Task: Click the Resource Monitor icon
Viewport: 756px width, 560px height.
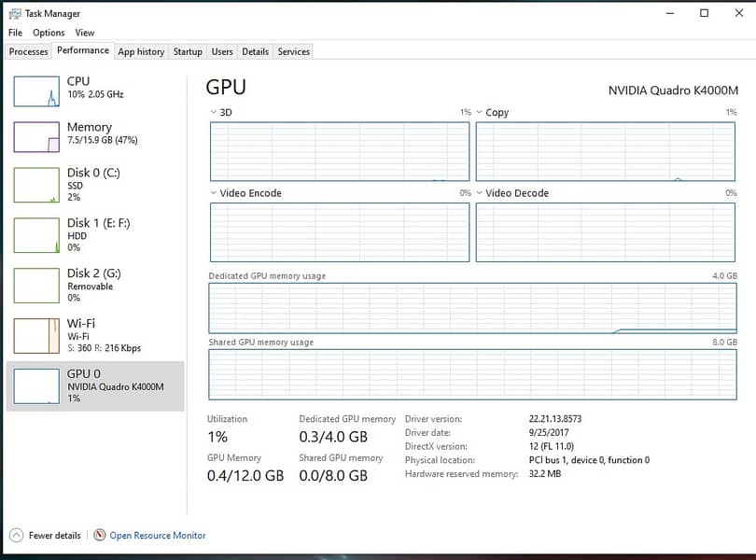Action: click(100, 536)
